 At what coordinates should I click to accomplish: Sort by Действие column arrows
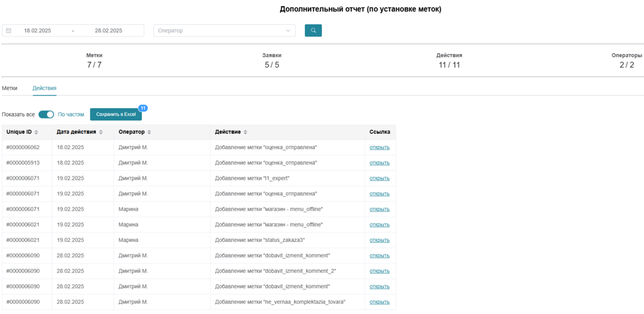[245, 132]
